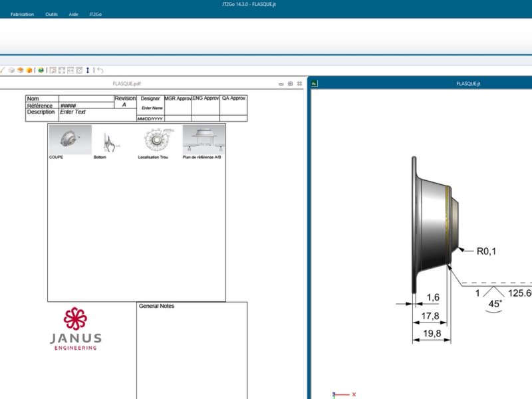The height and width of the screenshot is (399, 532).
Task: Click the 19,8 dimension value
Action: point(432,334)
